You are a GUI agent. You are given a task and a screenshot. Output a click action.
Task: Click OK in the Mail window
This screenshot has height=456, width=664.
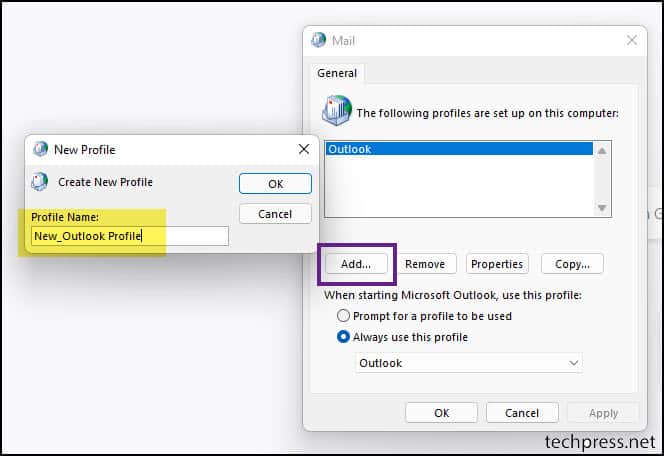[442, 413]
